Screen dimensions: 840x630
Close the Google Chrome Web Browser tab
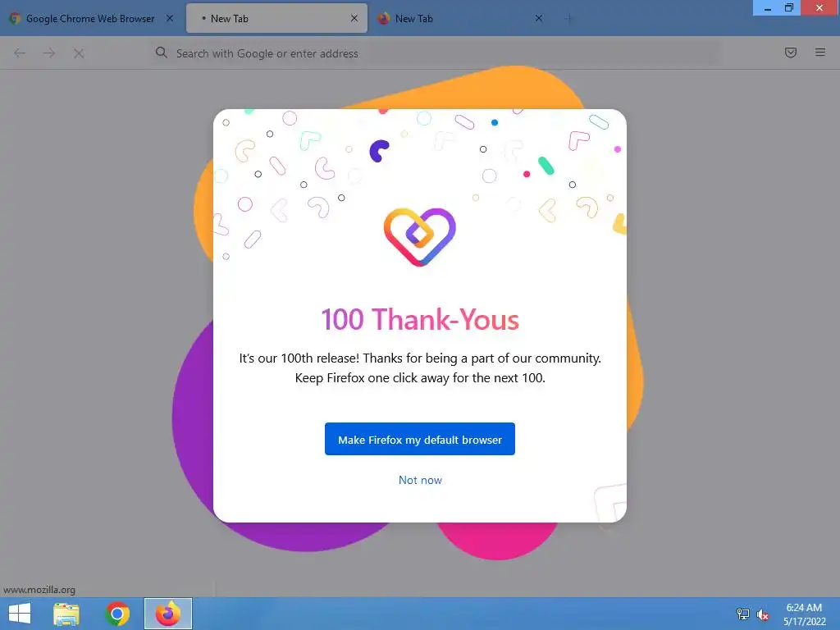coord(169,18)
